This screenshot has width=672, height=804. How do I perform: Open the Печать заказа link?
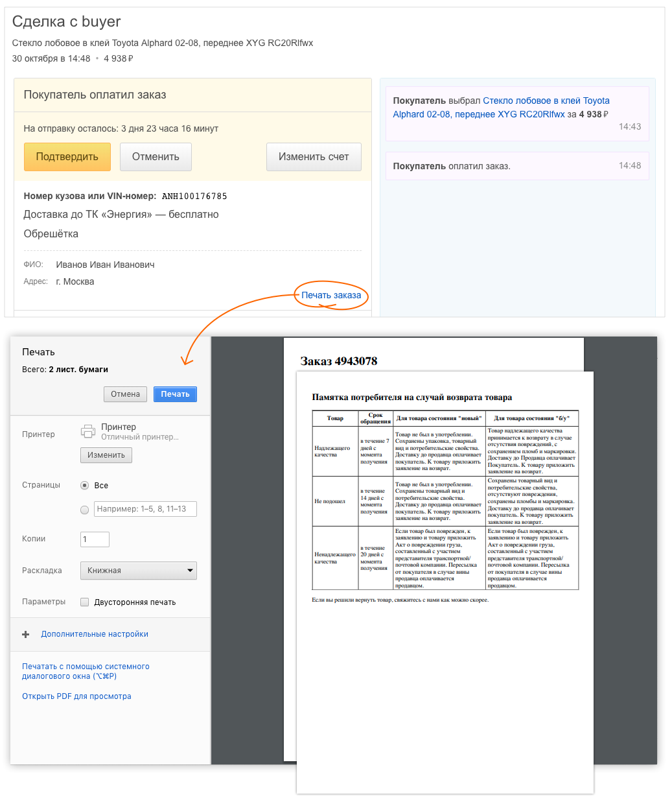331,295
